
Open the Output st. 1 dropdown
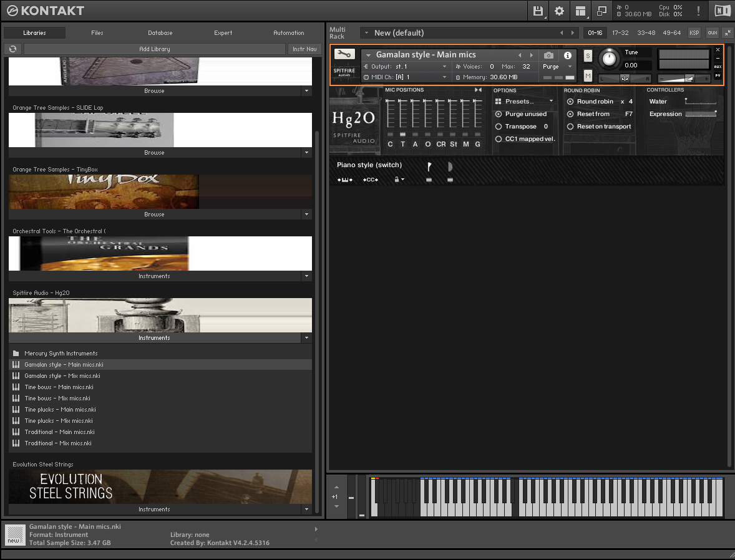(405, 67)
